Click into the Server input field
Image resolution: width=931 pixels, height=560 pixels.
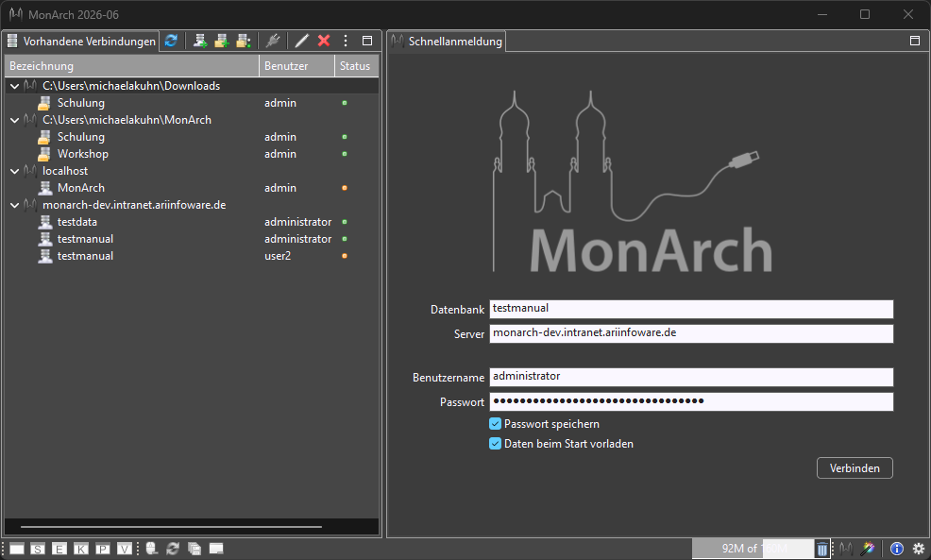pyautogui.click(x=691, y=333)
